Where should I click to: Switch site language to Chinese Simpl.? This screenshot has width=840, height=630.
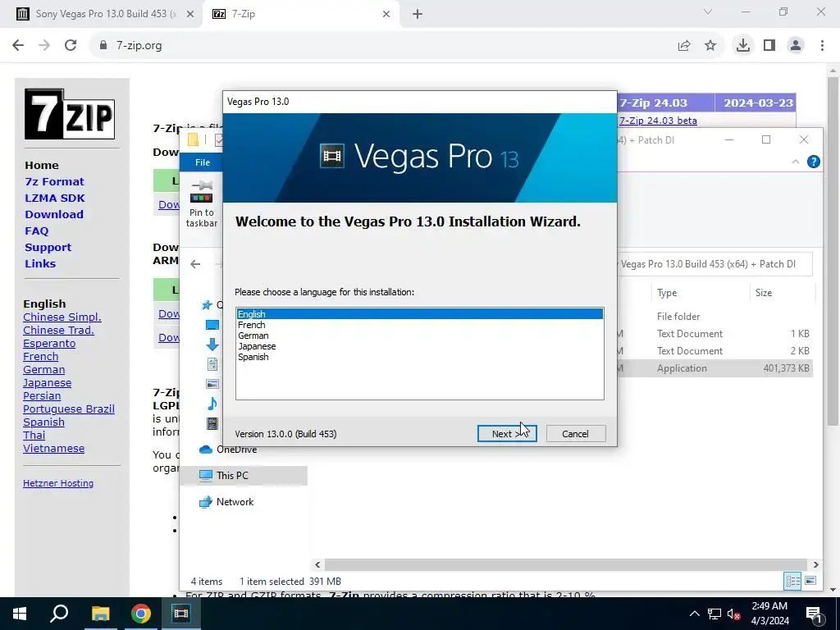point(62,317)
